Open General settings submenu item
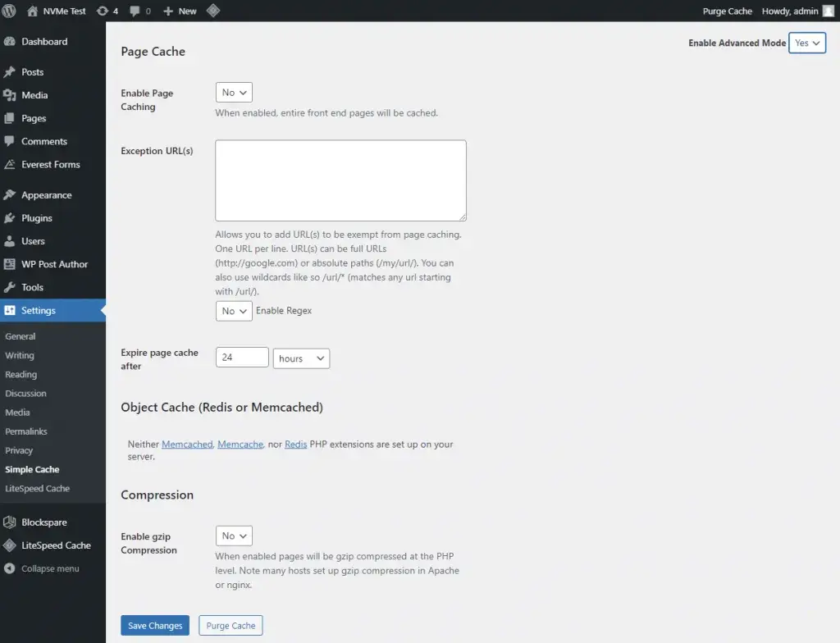The width and height of the screenshot is (840, 643). click(21, 336)
